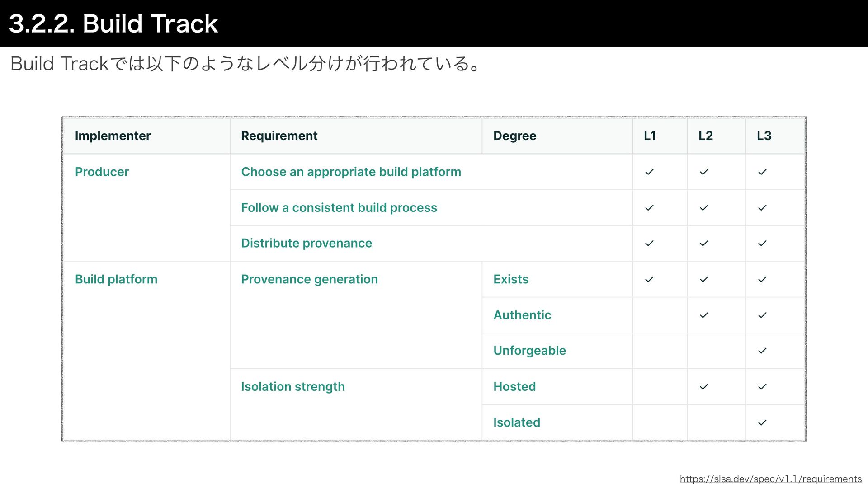Open the Exists degree link
This screenshot has width=868, height=488.
511,279
